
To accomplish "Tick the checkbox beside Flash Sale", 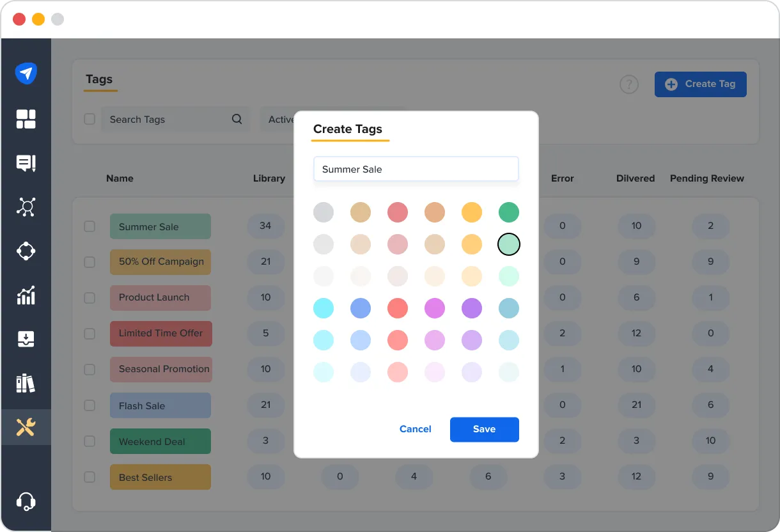I will tap(90, 405).
